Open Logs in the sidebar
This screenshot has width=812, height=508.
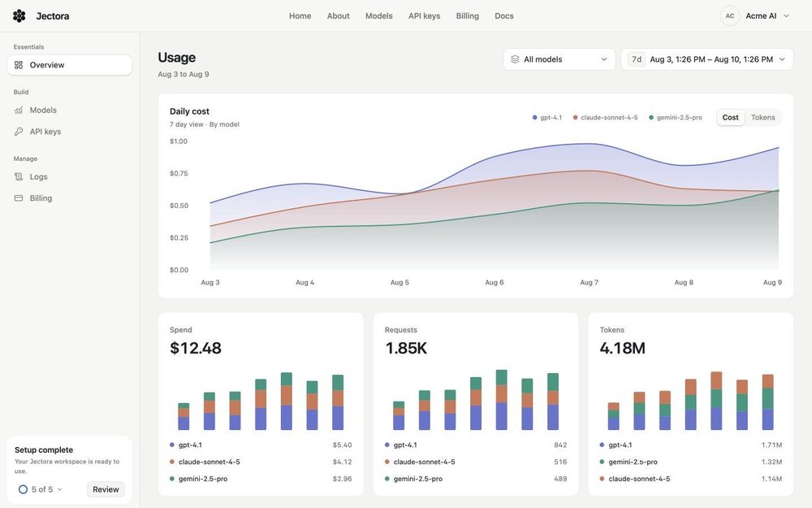coord(69,176)
